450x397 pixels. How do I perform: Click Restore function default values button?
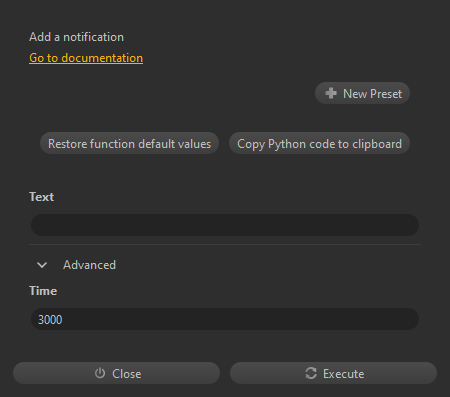[x=129, y=143]
